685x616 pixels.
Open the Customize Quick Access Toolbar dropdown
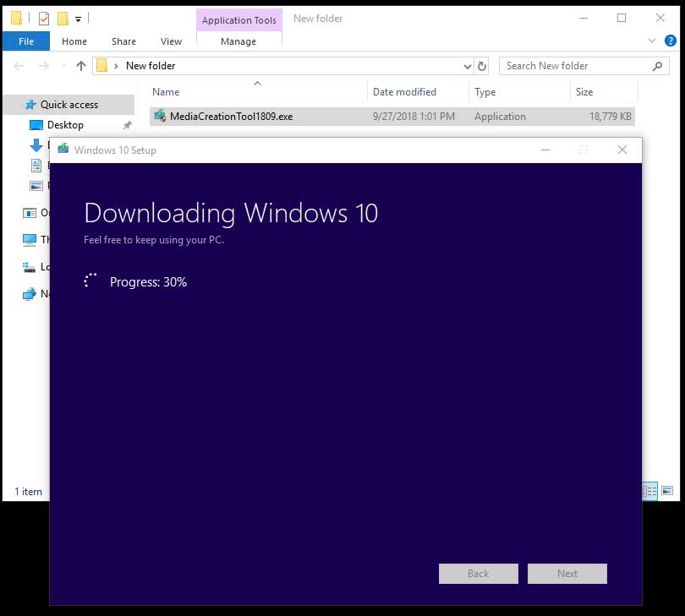pos(79,19)
